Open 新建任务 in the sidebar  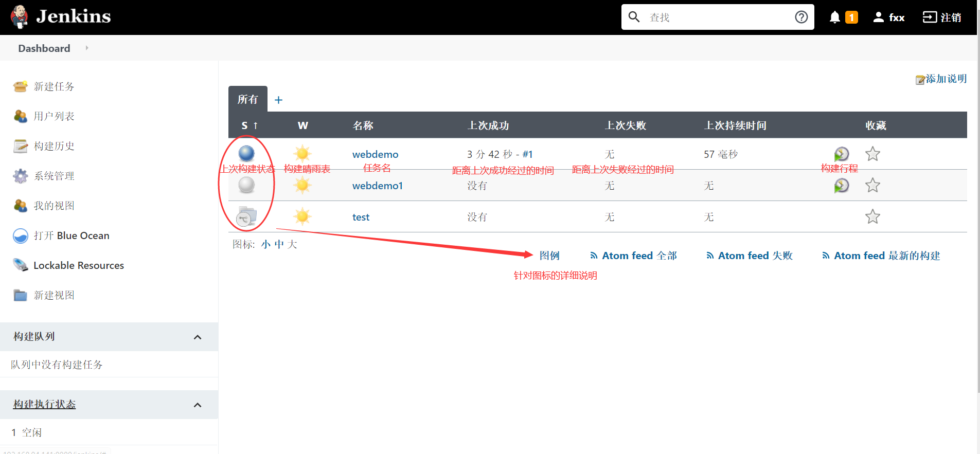click(54, 86)
